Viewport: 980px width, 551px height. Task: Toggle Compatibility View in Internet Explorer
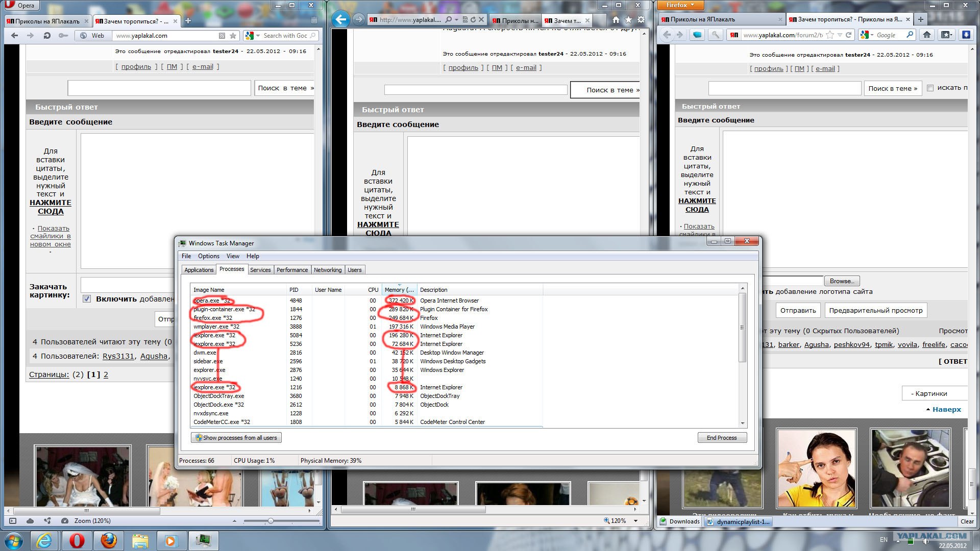pyautogui.click(x=465, y=20)
